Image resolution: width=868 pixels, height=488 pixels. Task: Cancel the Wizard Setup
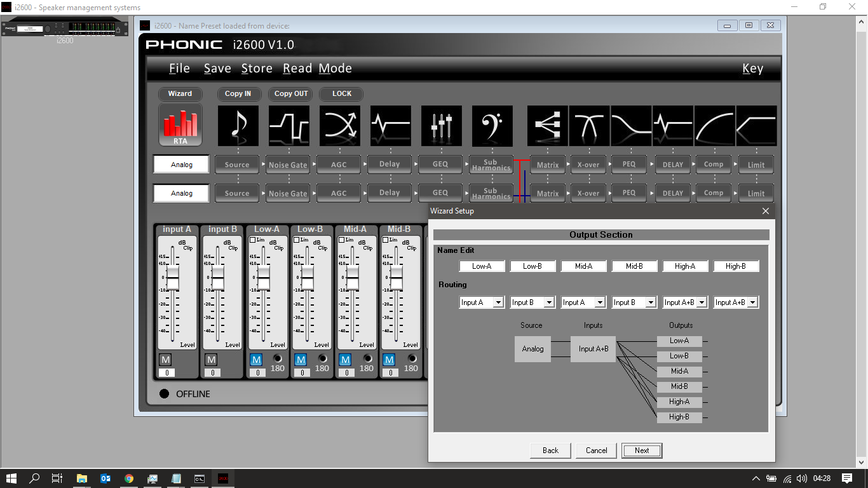point(596,451)
